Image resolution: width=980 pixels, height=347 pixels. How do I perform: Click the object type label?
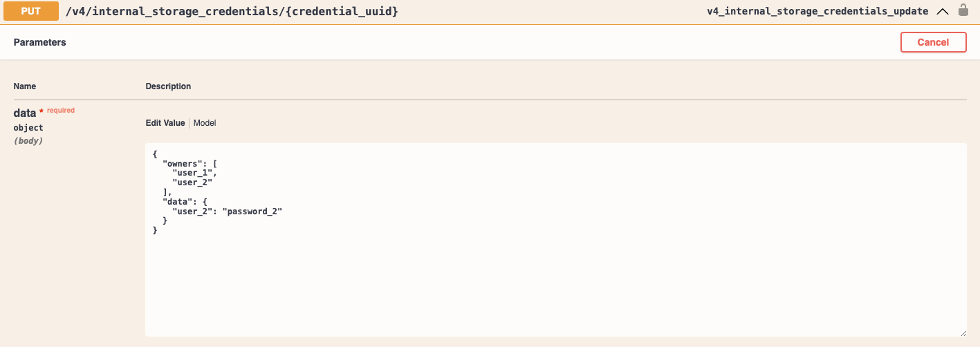coord(28,128)
